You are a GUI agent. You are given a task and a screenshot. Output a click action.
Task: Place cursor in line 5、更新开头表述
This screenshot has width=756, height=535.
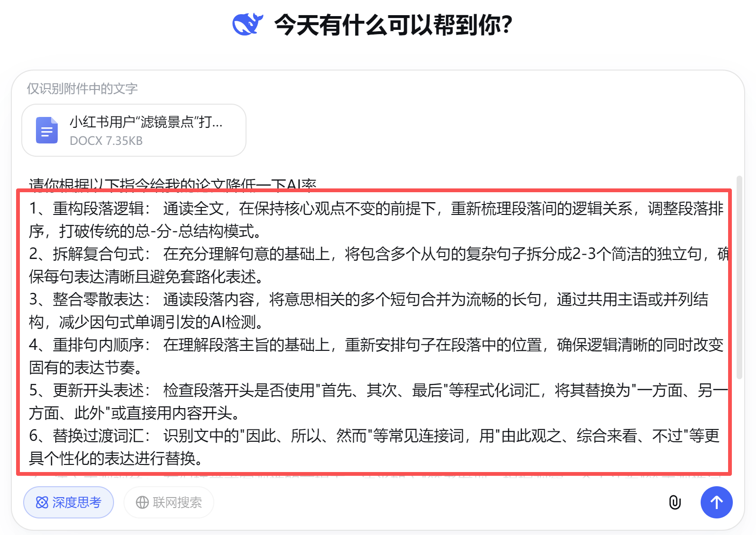378,391
